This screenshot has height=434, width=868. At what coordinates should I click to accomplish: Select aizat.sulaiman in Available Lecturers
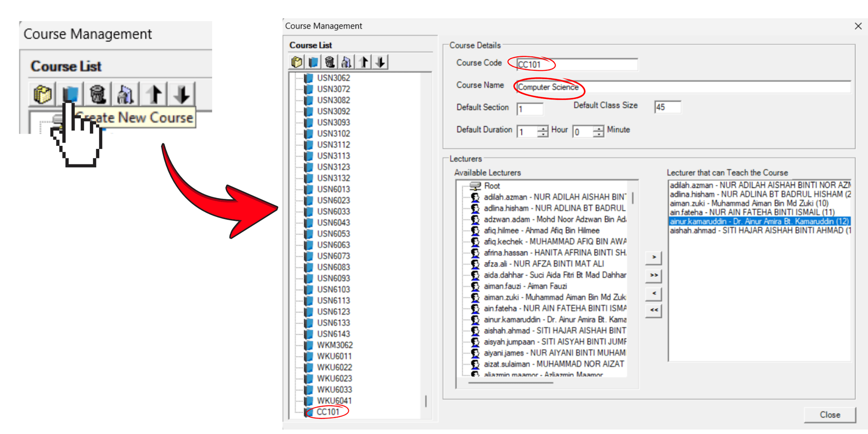point(554,364)
